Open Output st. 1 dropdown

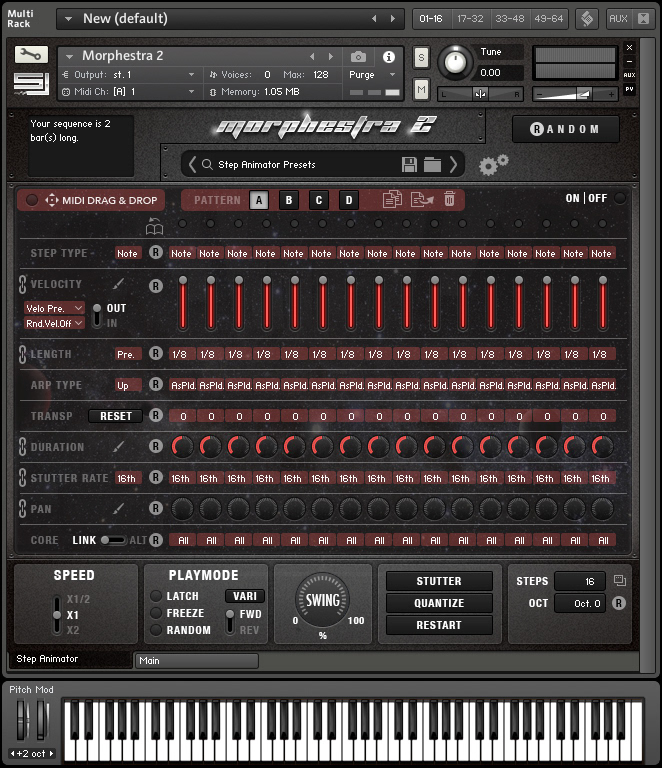coord(191,75)
